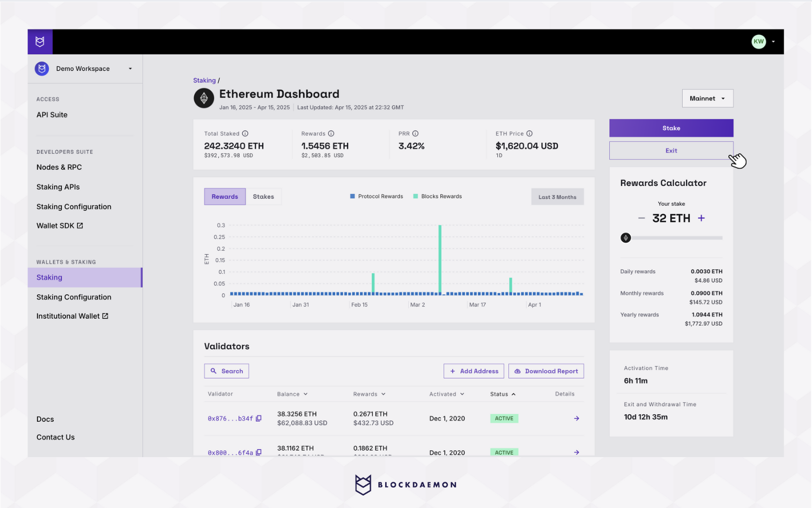This screenshot has width=812, height=508.
Task: Sort validators by Rewards column
Action: 369,394
